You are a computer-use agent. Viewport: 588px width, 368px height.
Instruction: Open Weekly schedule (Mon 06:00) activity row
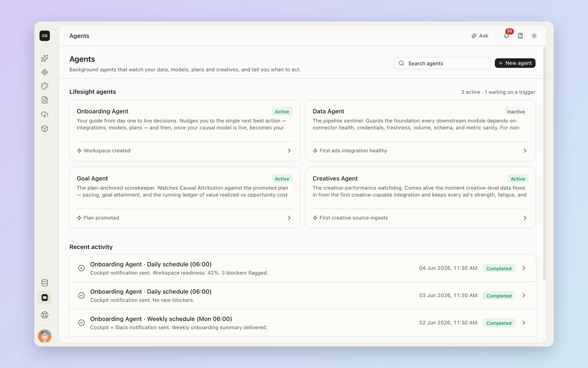pos(303,323)
